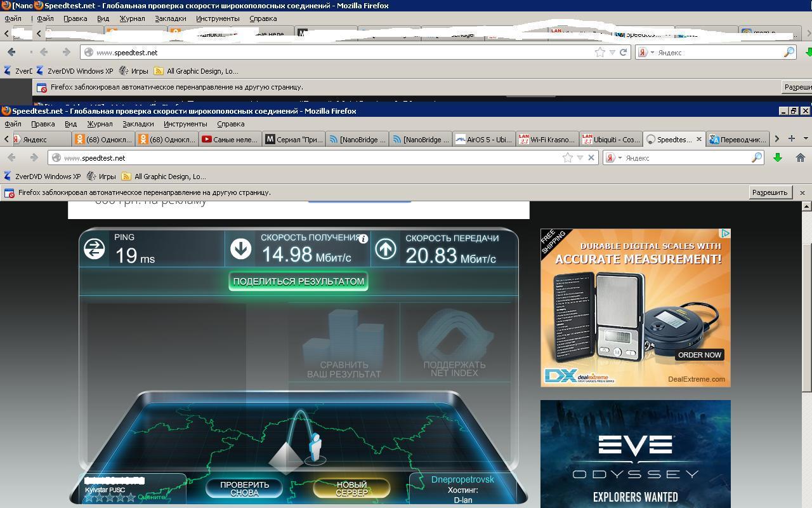Switch to the Переводчик... tab
Viewport: 812px width, 508px height.
coord(737,139)
